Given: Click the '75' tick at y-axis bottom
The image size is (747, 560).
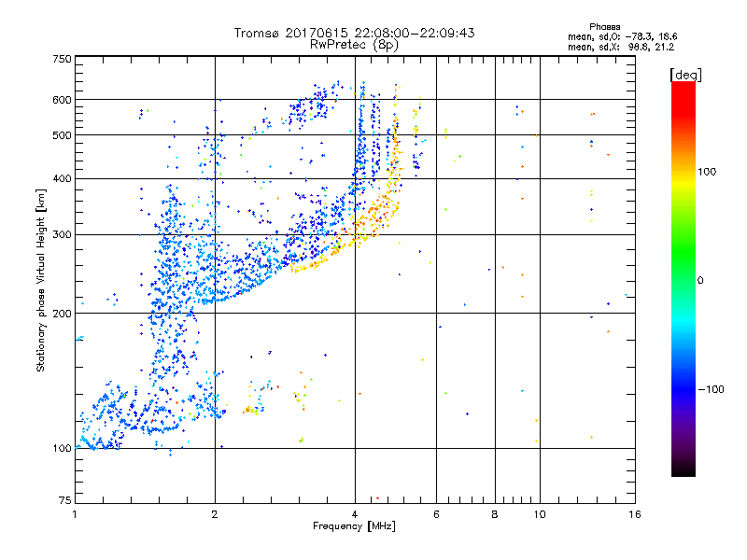Looking at the screenshot, I should point(64,501).
